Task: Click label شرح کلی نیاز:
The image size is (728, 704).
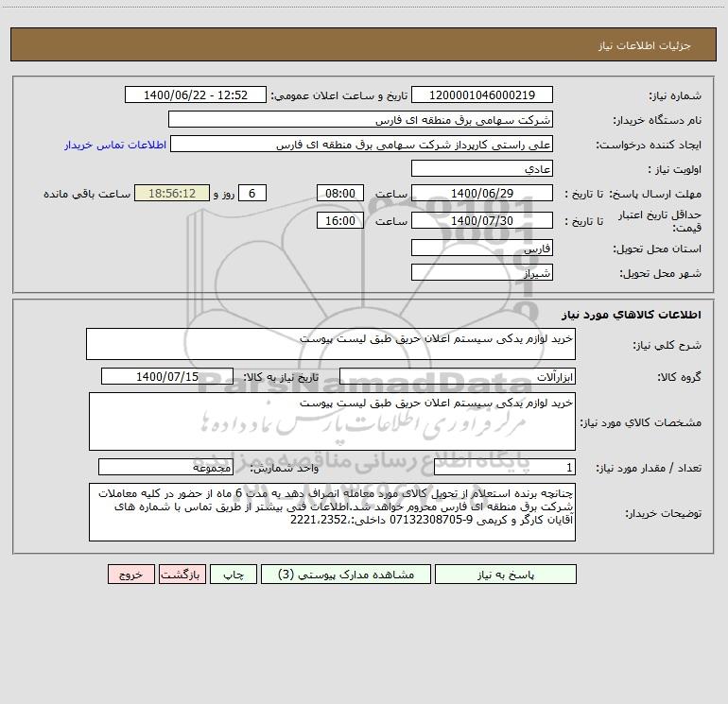Action: [667, 345]
